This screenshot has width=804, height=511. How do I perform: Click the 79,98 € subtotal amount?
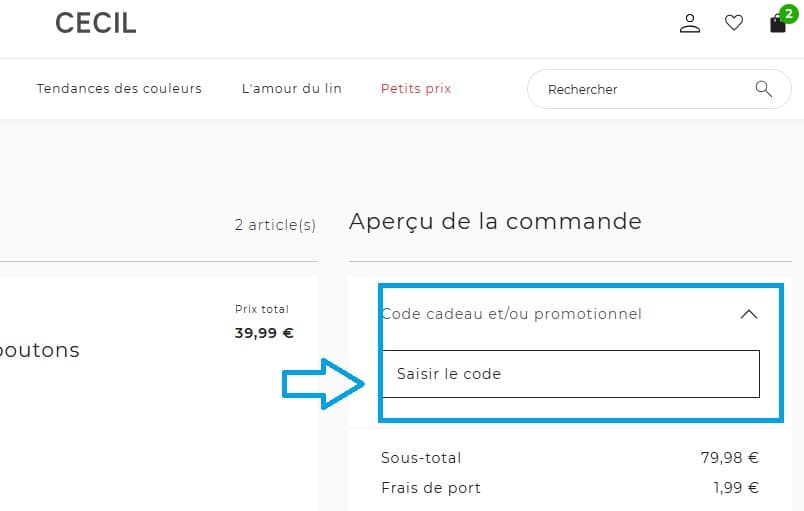point(729,458)
